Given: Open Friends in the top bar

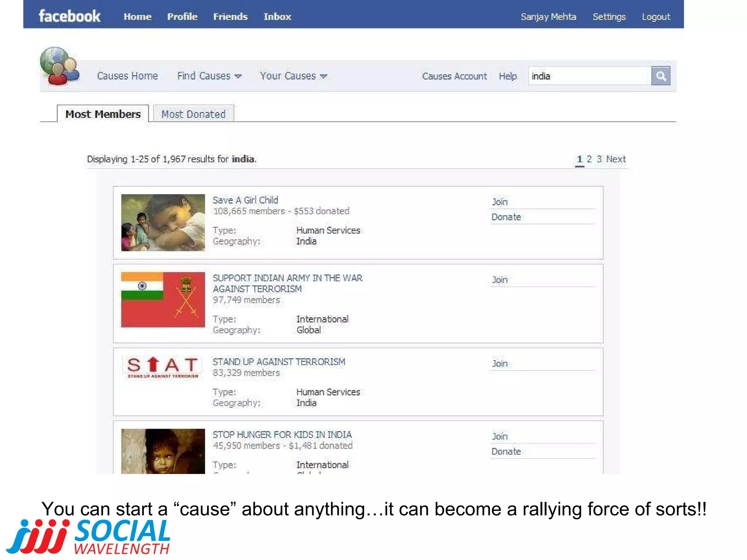Looking at the screenshot, I should coord(231,17).
